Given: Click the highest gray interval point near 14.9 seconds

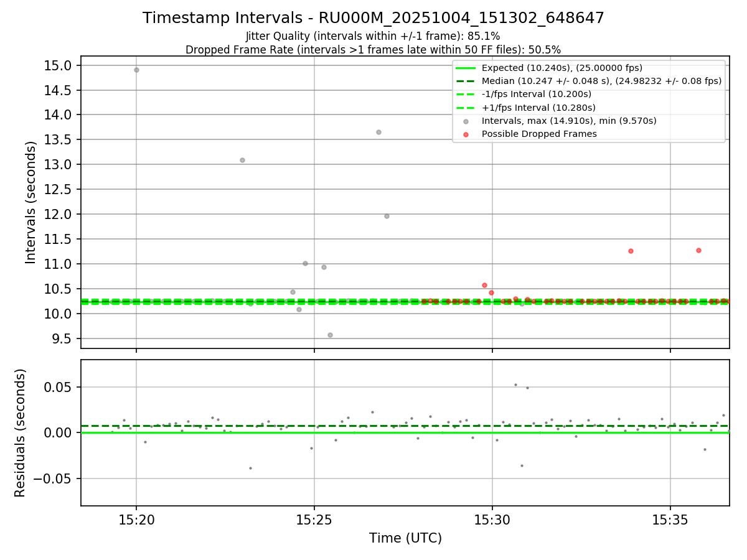Looking at the screenshot, I should tap(136, 70).
